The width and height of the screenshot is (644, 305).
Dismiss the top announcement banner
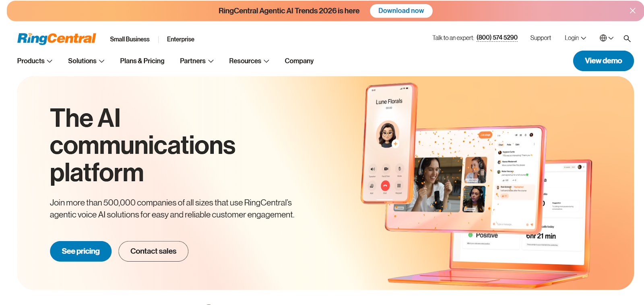(x=633, y=11)
